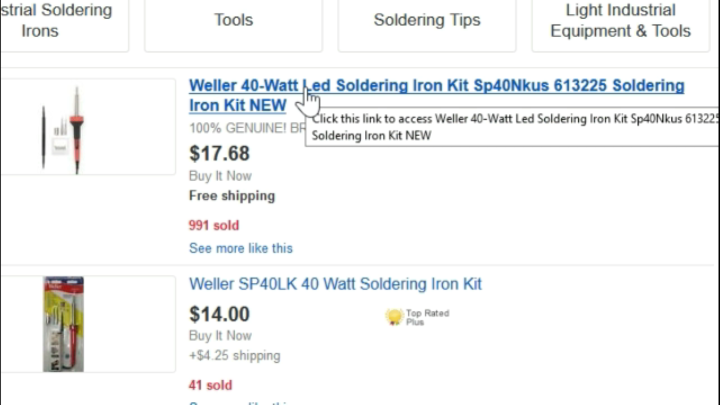Open Weller SP40LK 40 Watt Soldering Iron Kit

point(335,284)
